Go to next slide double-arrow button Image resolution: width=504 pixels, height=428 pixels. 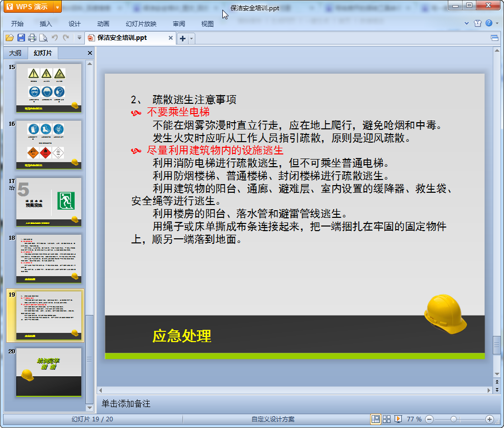coord(497,390)
